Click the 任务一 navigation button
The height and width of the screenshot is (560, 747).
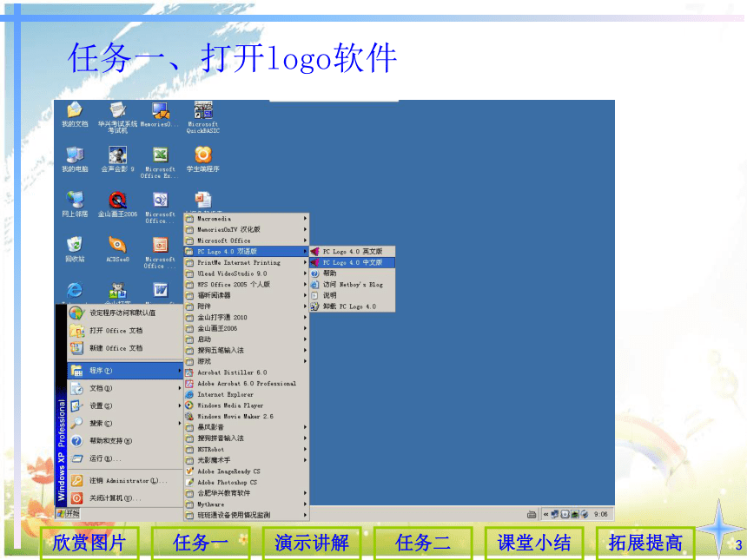(201, 543)
